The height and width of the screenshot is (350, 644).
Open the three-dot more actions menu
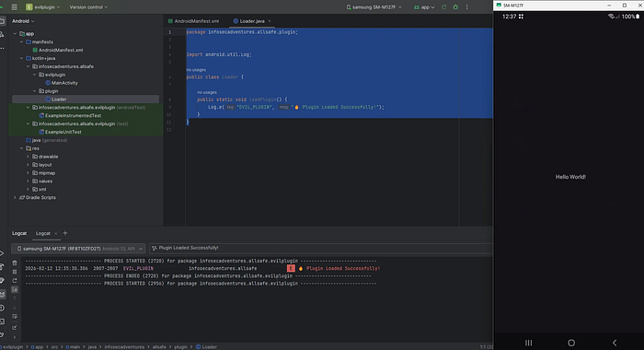(467, 7)
